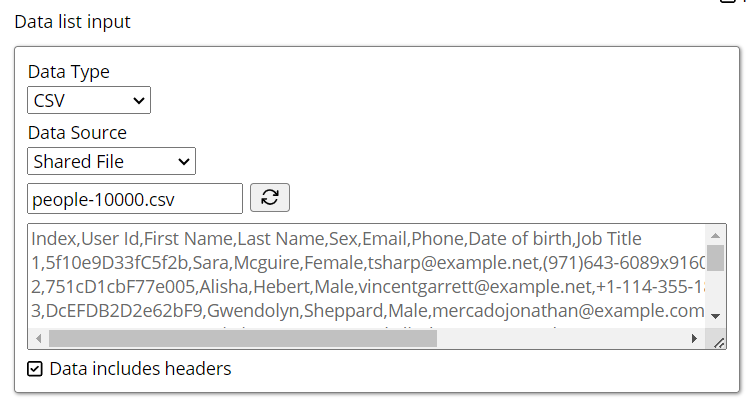Click the preview's vertical scrollbar up arrow
750x403 pixels.
coord(715,232)
